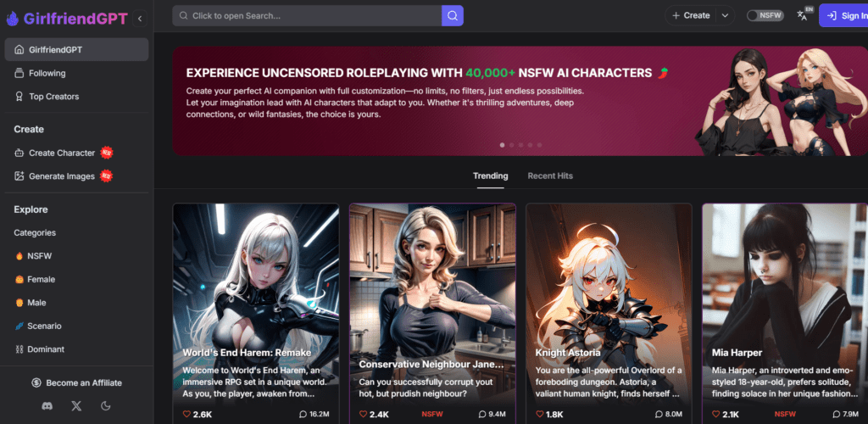Click the fire icon beside NSFW category
This screenshot has width=868, height=424.
click(x=19, y=256)
